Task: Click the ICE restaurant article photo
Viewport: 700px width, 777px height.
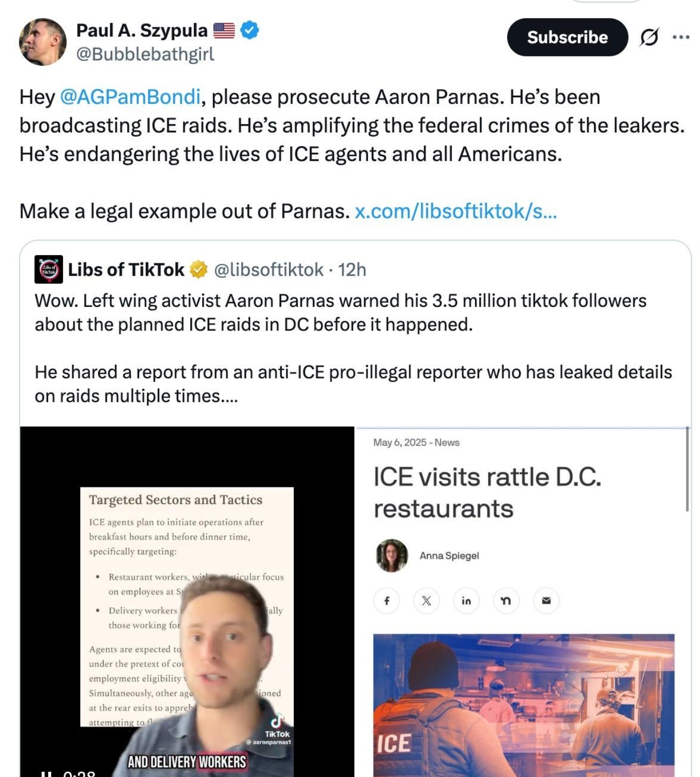Action: (x=524, y=705)
